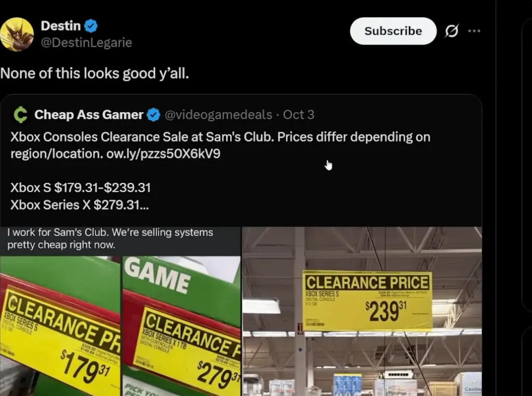This screenshot has width=532, height=396.
Task: Open the @videogamedeals handle
Action: (x=219, y=115)
